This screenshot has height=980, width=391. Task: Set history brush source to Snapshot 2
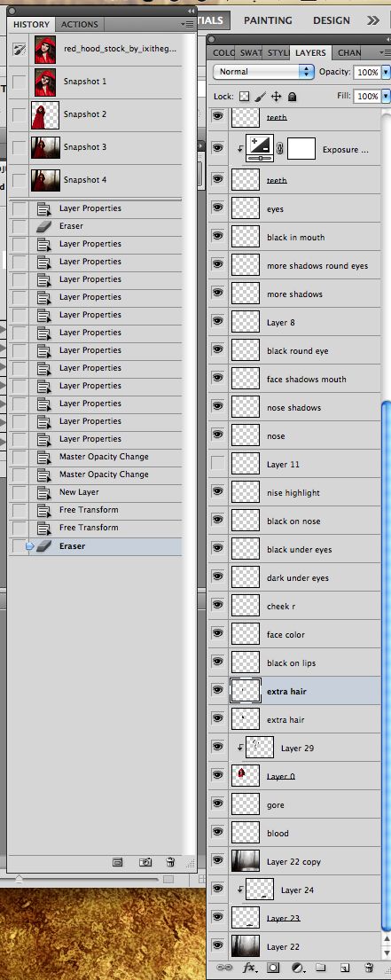tap(20, 115)
